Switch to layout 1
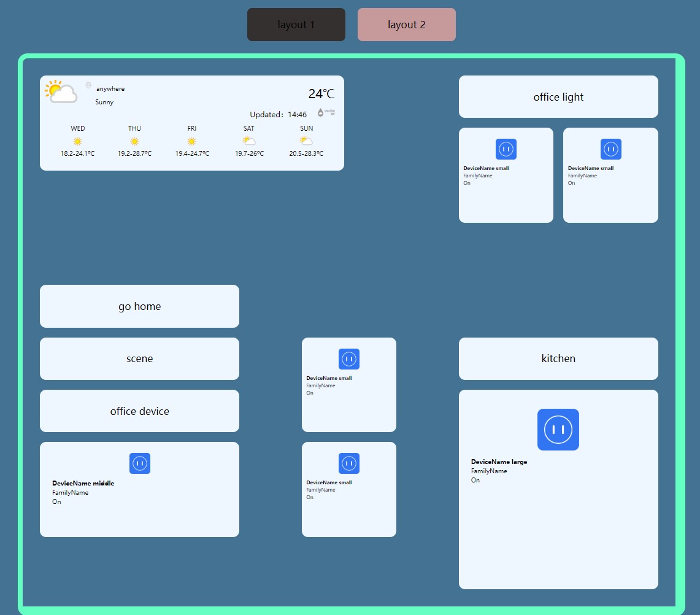700x615 pixels. (296, 25)
